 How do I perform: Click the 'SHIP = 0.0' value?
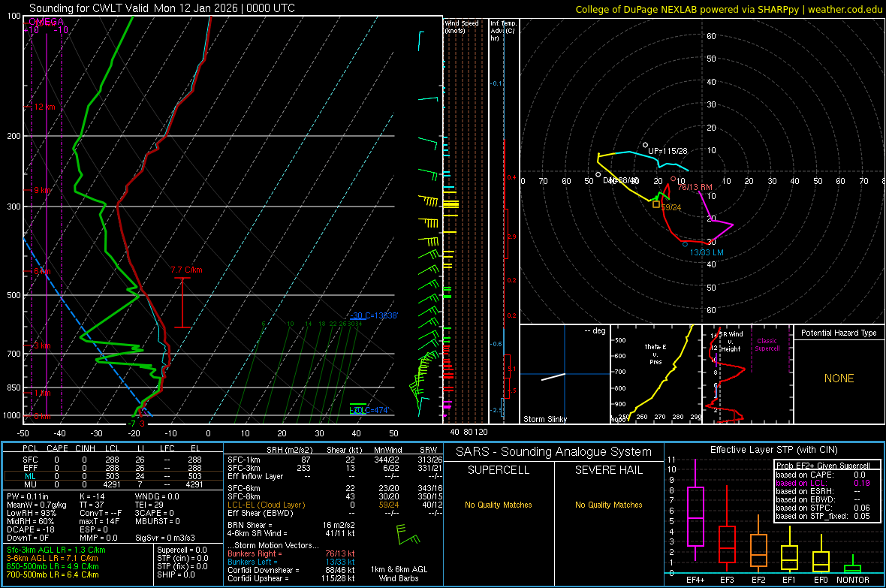(x=176, y=574)
